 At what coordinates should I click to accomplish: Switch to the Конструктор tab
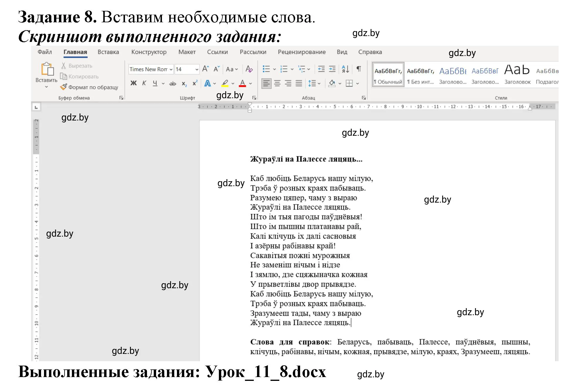tap(149, 52)
